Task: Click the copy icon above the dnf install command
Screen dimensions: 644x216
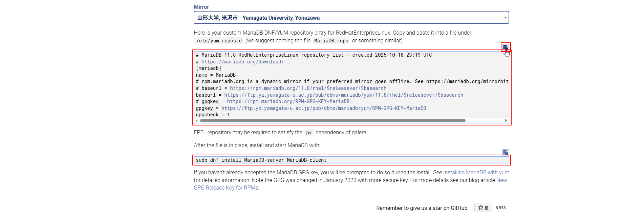Action: pos(505,152)
